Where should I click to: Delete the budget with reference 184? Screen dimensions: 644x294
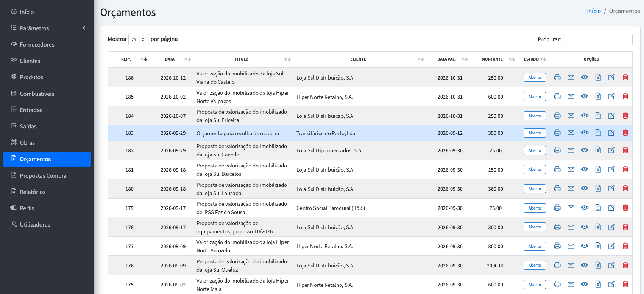(625, 116)
